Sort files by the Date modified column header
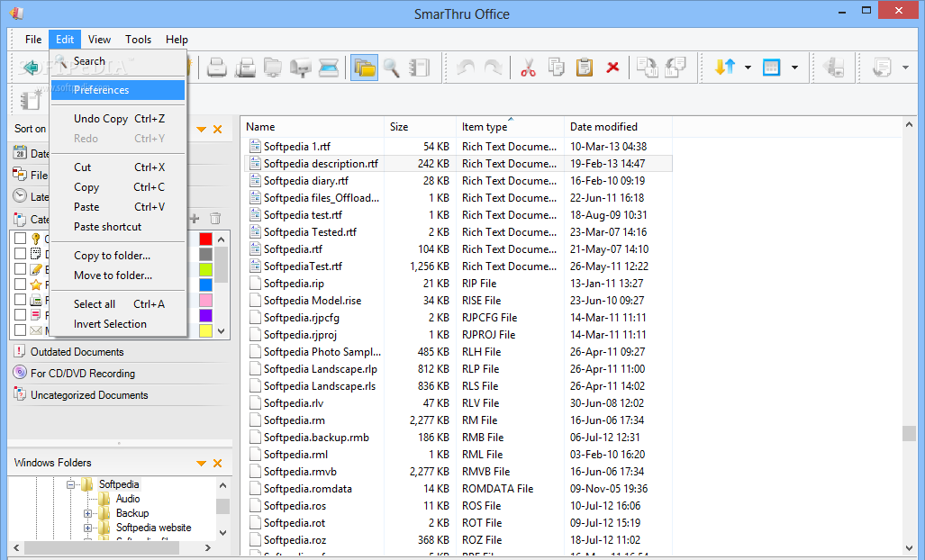 [618, 127]
